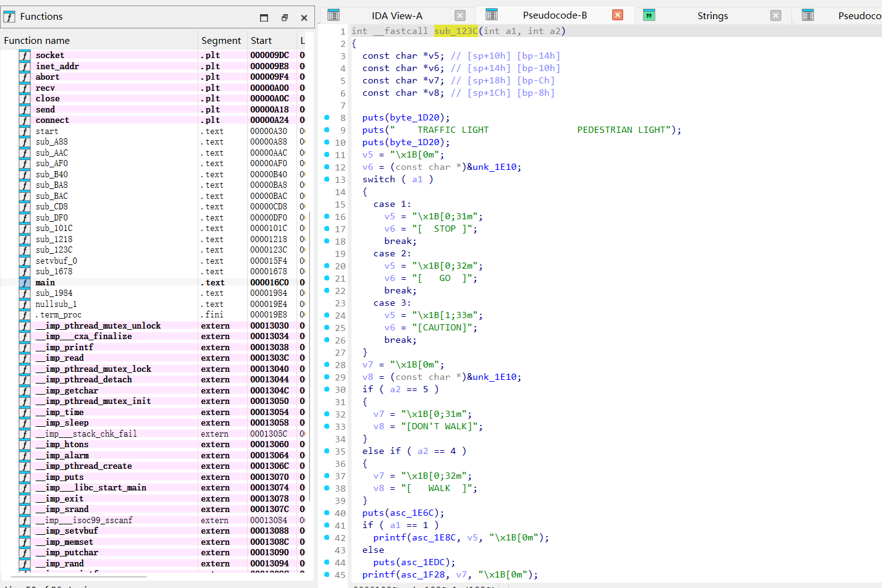Close the Strings tab
The width and height of the screenshot is (882, 588).
coord(776,15)
